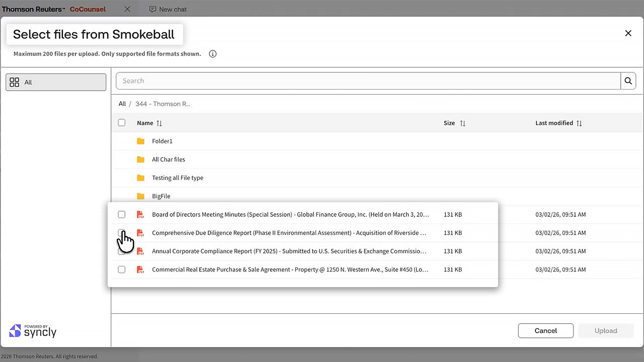The image size is (644, 362).
Task: Click the Cancel button
Action: tap(546, 331)
